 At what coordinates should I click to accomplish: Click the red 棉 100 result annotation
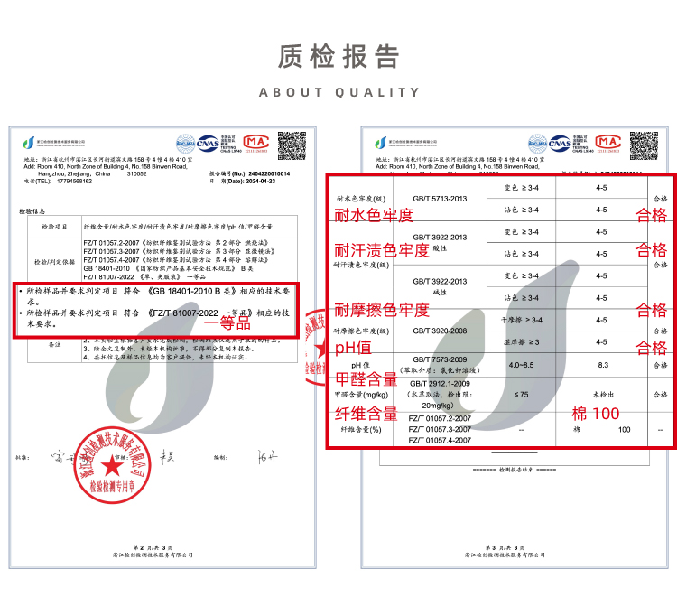click(x=596, y=414)
